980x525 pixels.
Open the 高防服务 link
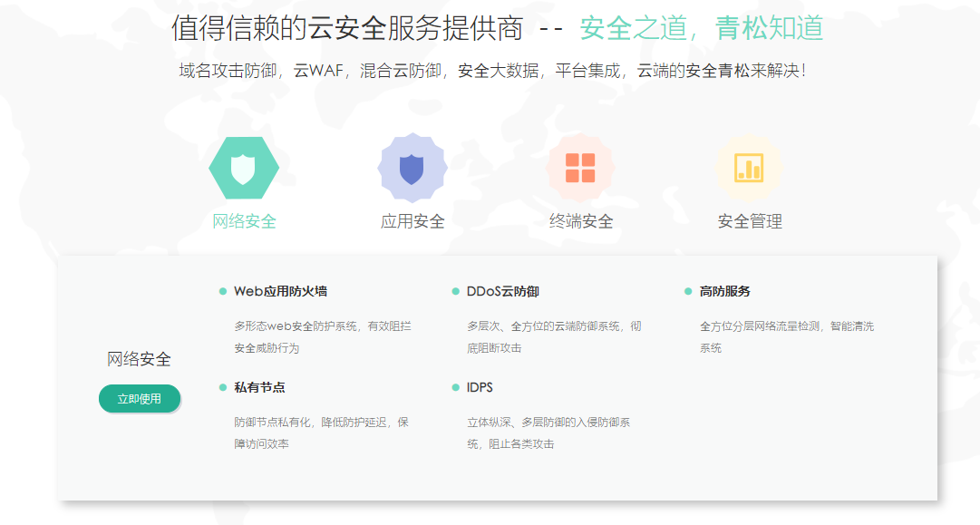coord(725,291)
